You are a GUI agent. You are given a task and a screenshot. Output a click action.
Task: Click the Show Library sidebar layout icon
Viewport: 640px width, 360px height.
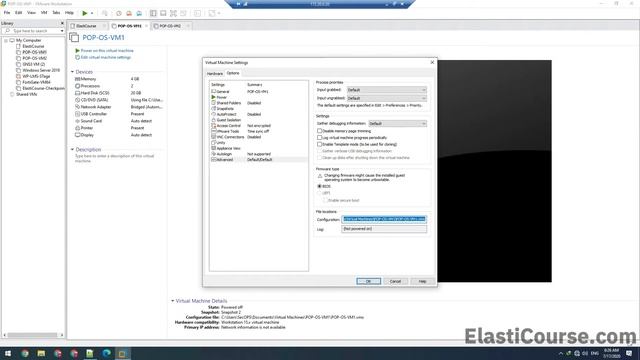click(x=153, y=13)
